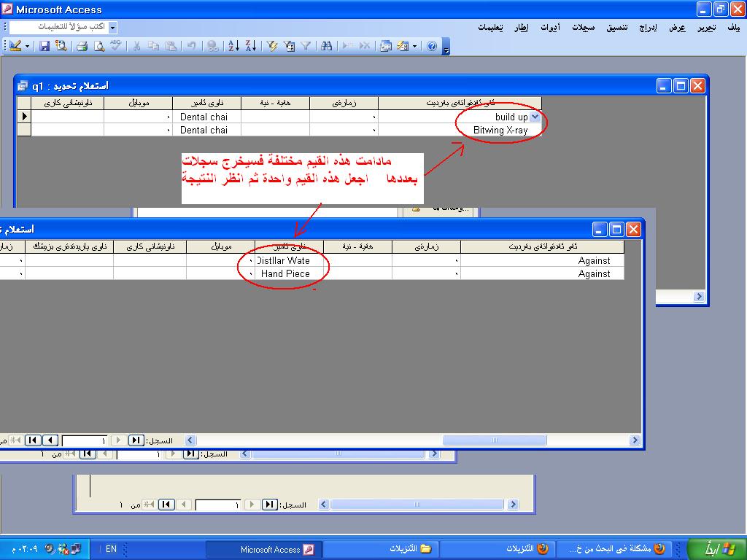
Task: Open the عرض menu
Action: (x=677, y=28)
